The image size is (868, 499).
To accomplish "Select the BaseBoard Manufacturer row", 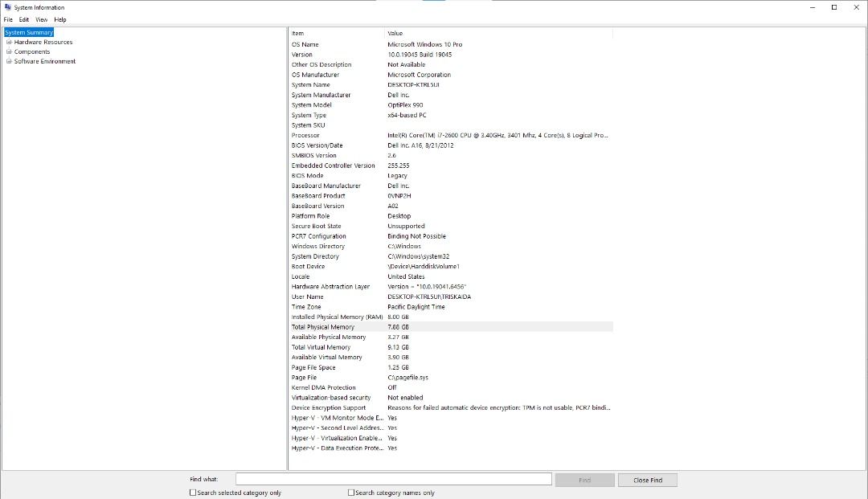I will click(451, 186).
